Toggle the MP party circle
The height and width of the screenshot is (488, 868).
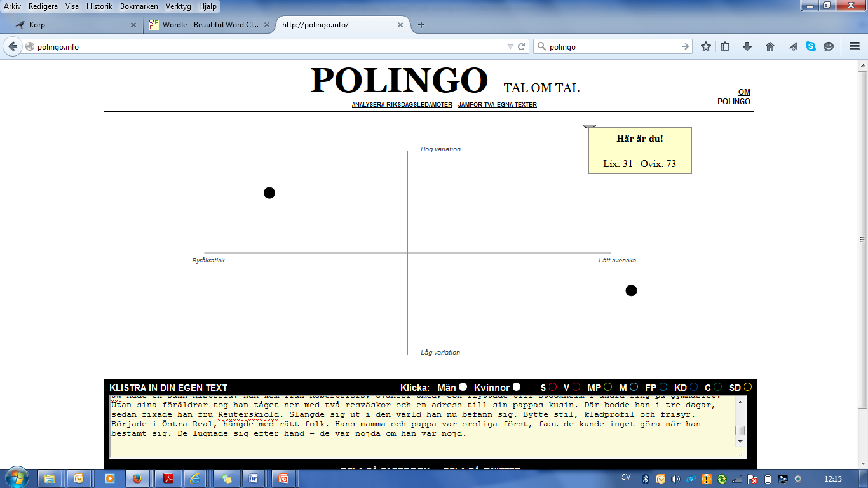pyautogui.click(x=608, y=387)
